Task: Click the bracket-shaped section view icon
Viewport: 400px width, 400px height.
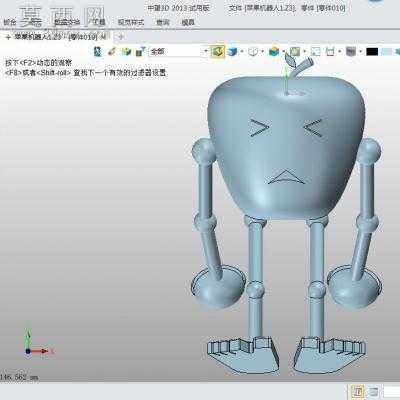Action: tap(330, 52)
